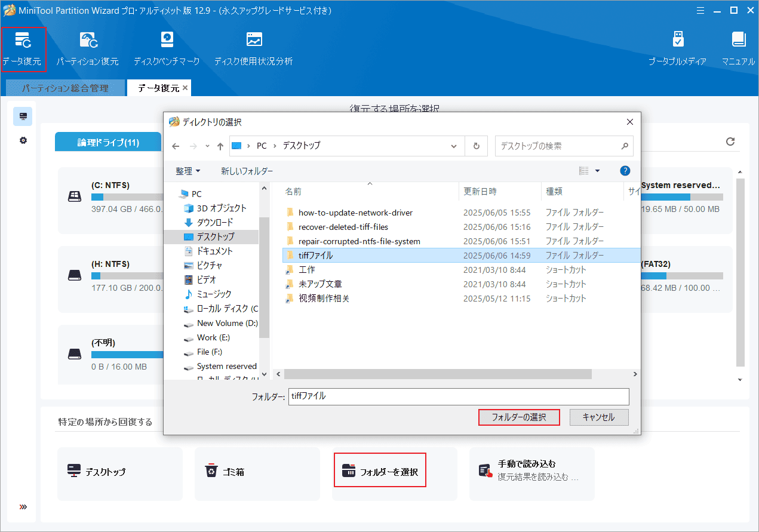Screen dimensions: 759x532
Task: Click the フォルダーの選択 button
Action: (x=518, y=417)
